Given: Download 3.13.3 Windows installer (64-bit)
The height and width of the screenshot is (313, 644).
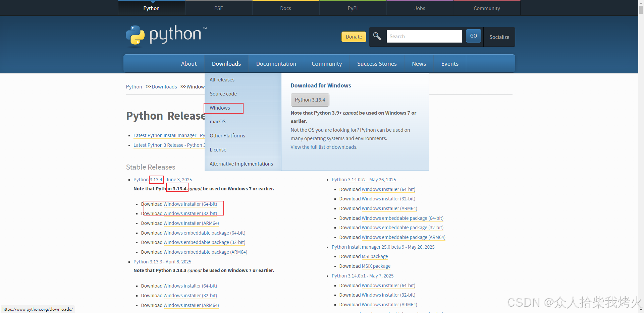Looking at the screenshot, I should pos(190,286).
